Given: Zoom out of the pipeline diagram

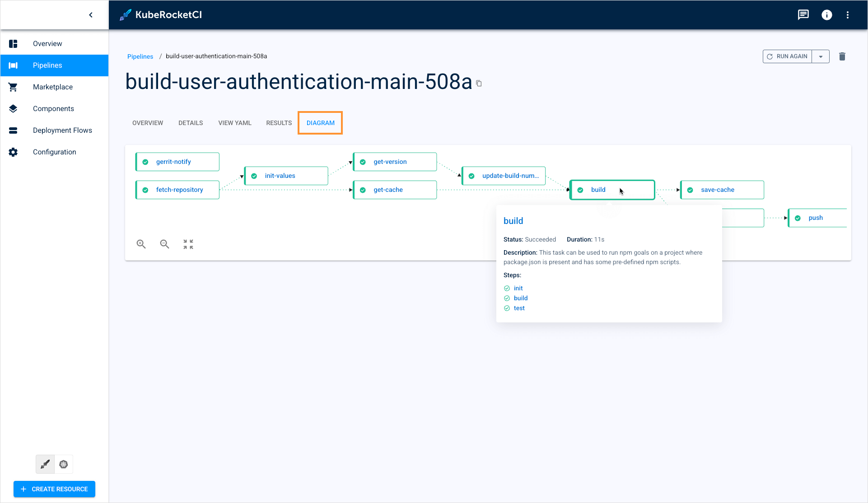Looking at the screenshot, I should (x=164, y=244).
